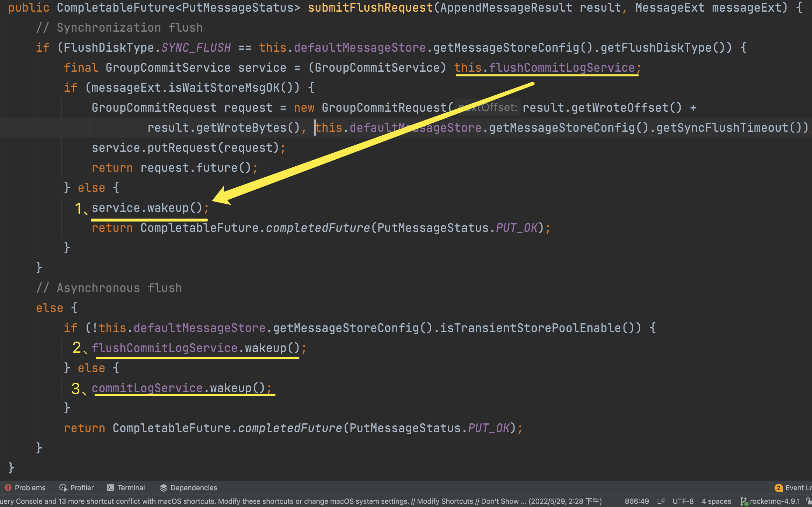Screen dimensions: 812x507
Task: Click the git branch icon in status bar
Action: point(743,501)
